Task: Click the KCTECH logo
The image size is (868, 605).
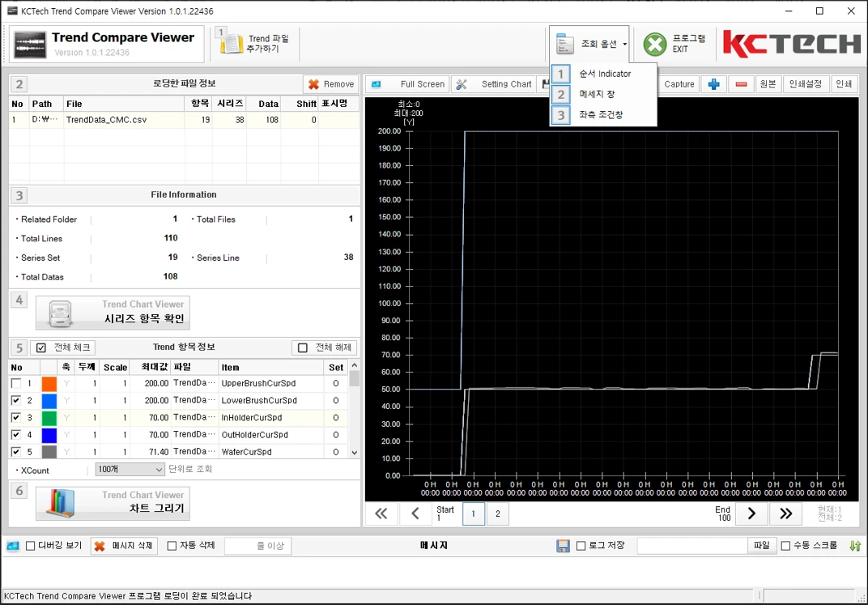Action: point(792,44)
